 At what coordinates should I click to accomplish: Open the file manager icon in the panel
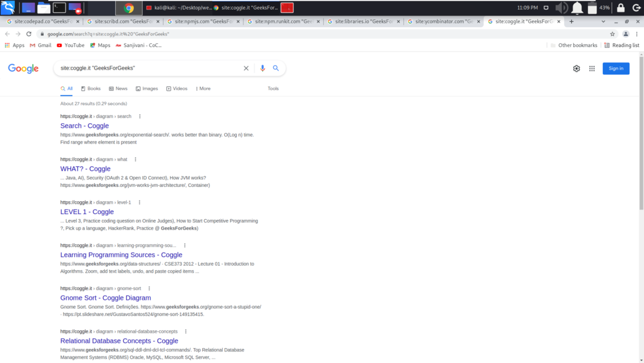pos(44,7)
